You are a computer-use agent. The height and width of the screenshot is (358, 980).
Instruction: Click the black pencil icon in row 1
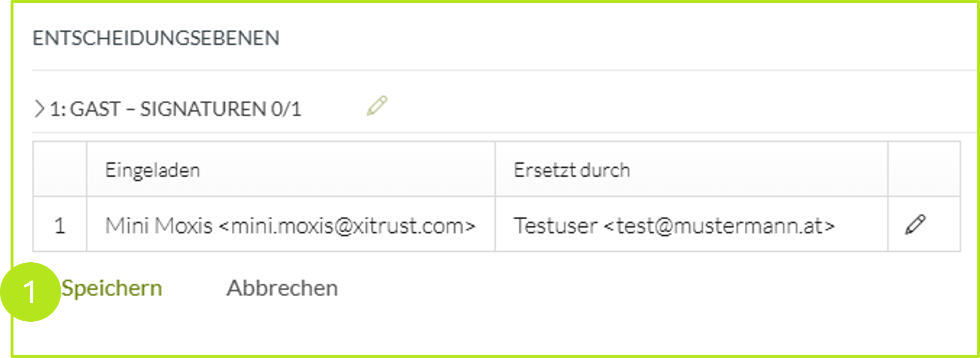click(x=915, y=224)
